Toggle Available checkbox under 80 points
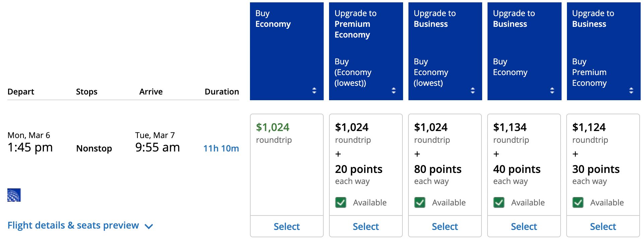This screenshot has height=248, width=644. click(x=420, y=202)
